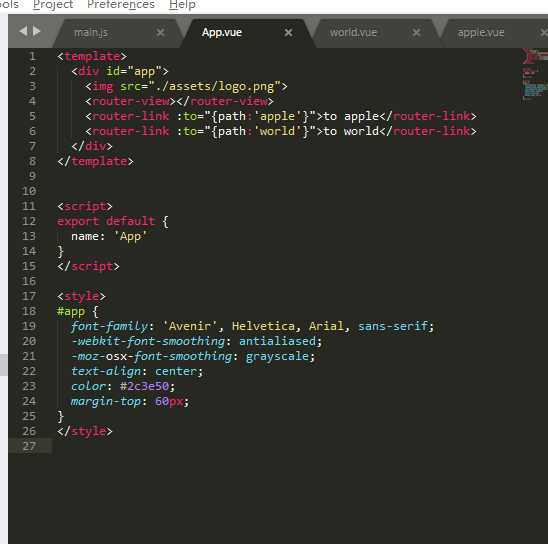The image size is (548, 544).
Task: Click line number 27 in gutter
Action: point(29,446)
